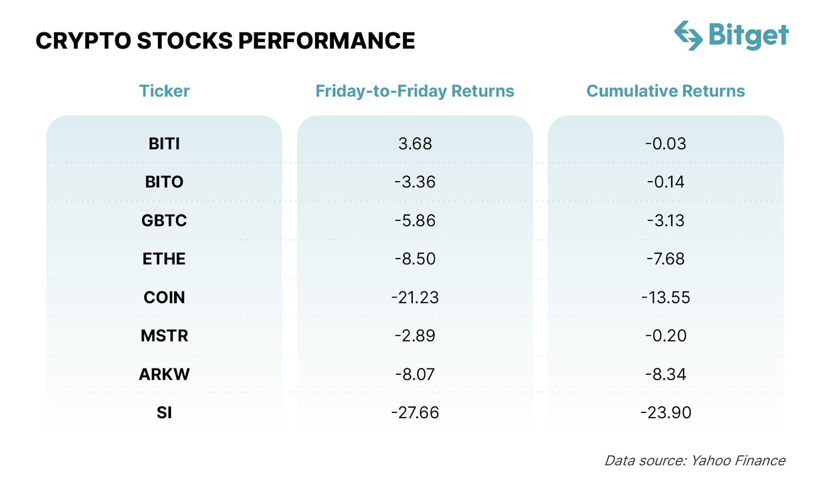Click the GBTC ticker label
The image size is (824, 504).
click(164, 220)
